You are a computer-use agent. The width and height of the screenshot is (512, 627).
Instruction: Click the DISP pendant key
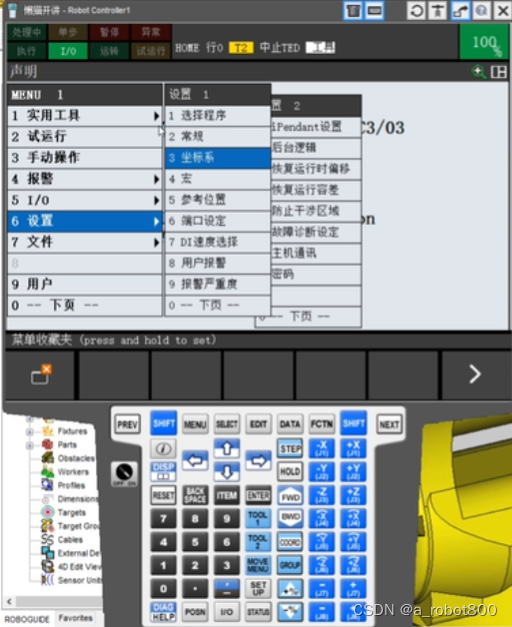163,472
